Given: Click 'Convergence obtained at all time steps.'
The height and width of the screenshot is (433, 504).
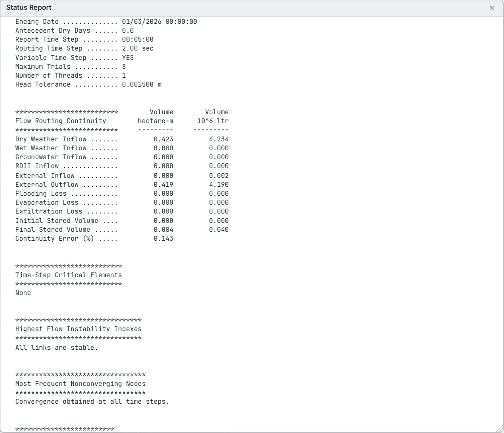Looking at the screenshot, I should [x=92, y=402].
